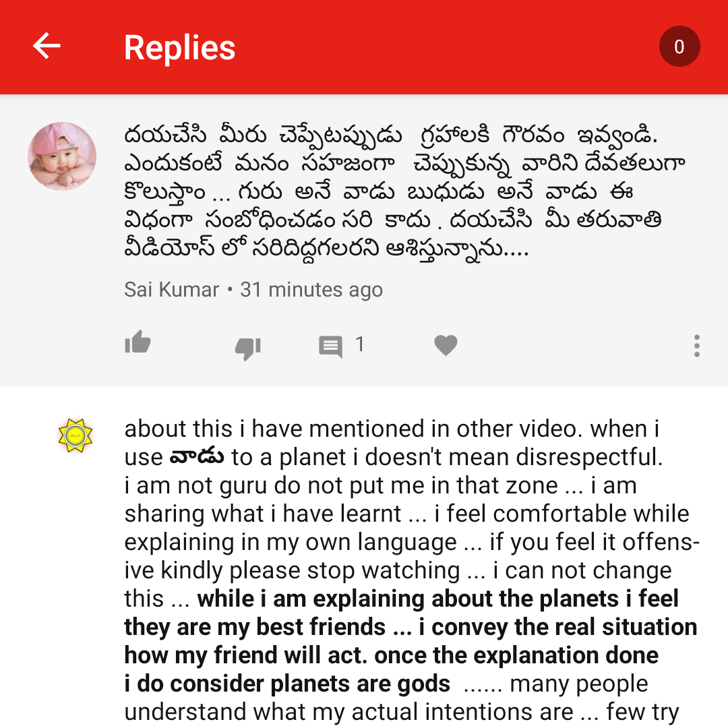The image size is (728, 728).
Task: Like Sai Kumar's comment with thumbs up
Action: [x=138, y=342]
